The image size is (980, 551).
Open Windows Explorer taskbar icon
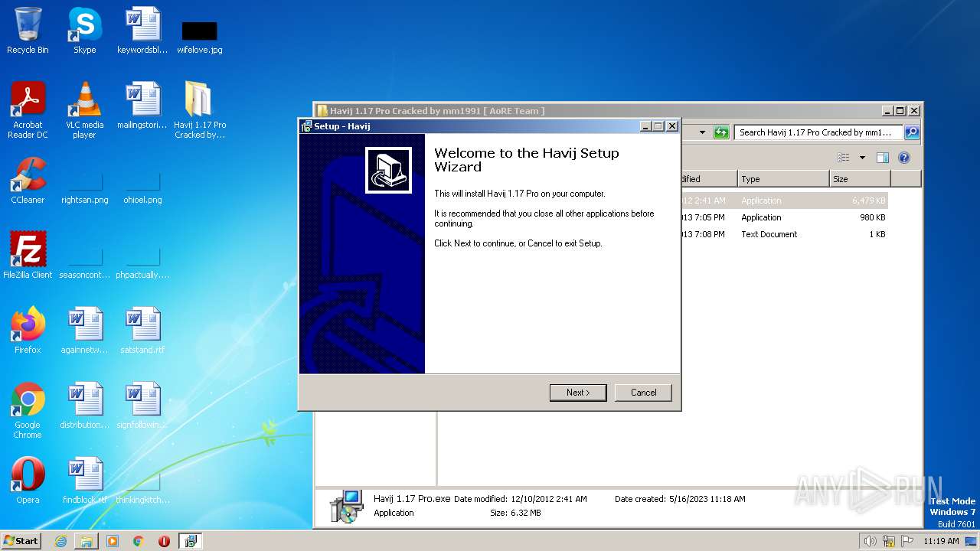87,541
